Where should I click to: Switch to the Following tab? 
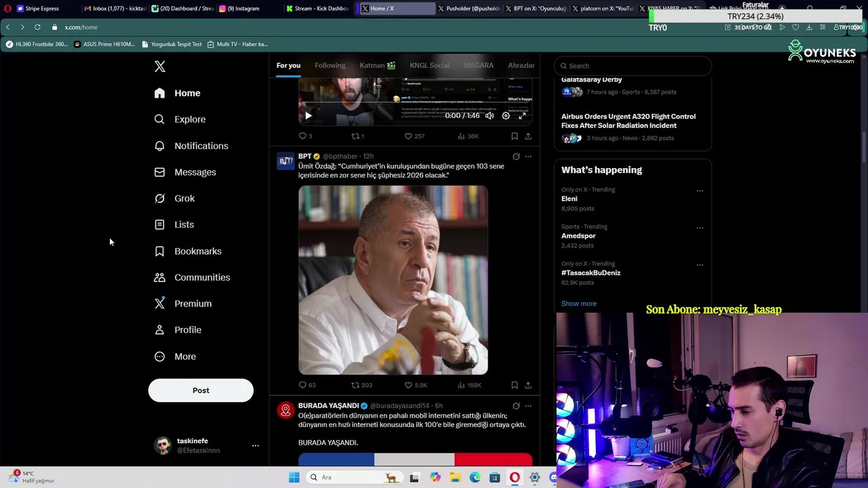(330, 65)
